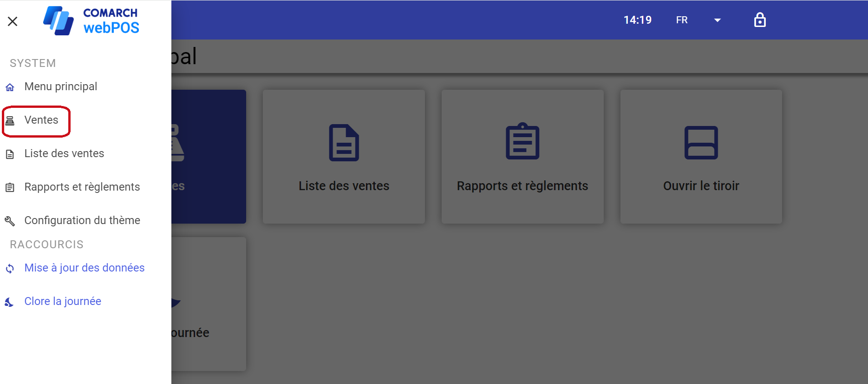The image size is (868, 384).
Task: Lock the session with the padlock icon
Action: coord(760,20)
